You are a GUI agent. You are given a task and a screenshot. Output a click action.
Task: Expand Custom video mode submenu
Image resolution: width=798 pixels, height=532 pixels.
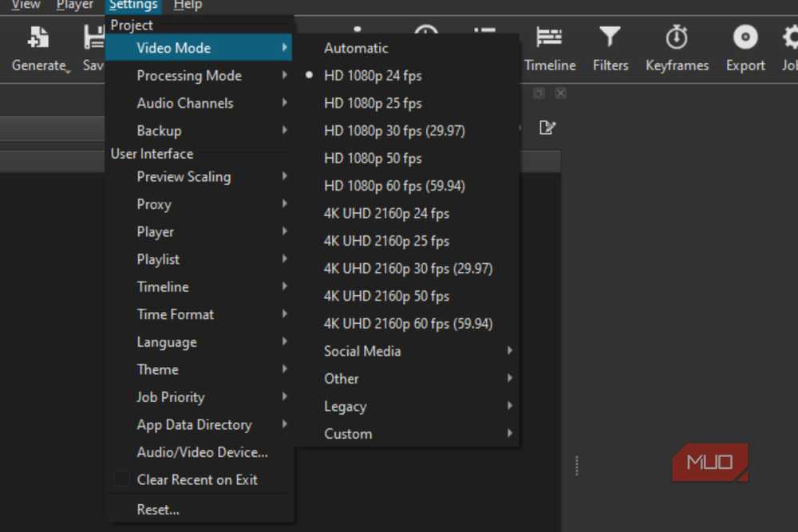(408, 433)
